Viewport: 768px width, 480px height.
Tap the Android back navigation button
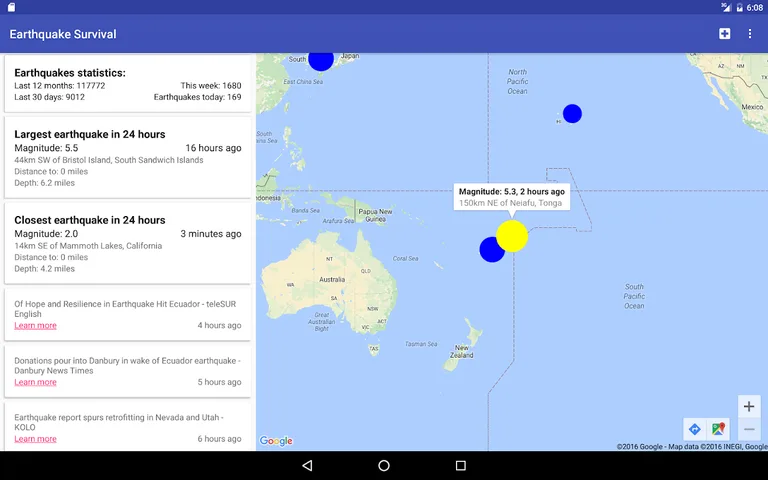click(307, 465)
